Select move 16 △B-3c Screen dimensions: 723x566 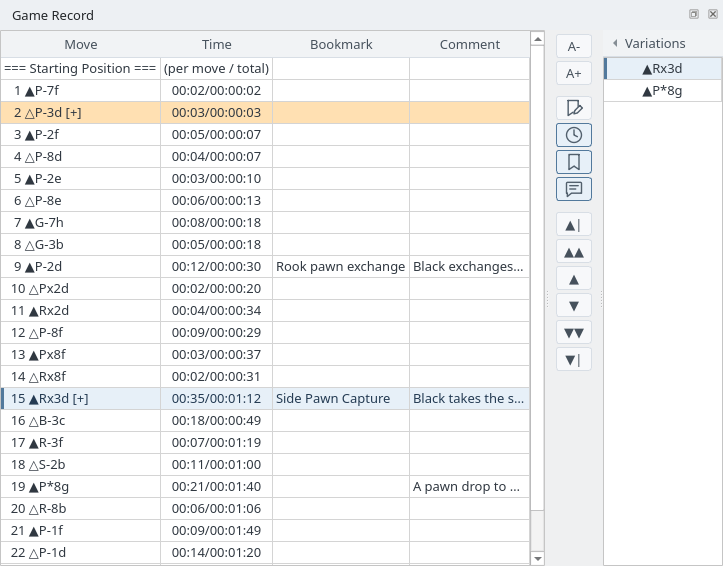[x=265, y=421]
